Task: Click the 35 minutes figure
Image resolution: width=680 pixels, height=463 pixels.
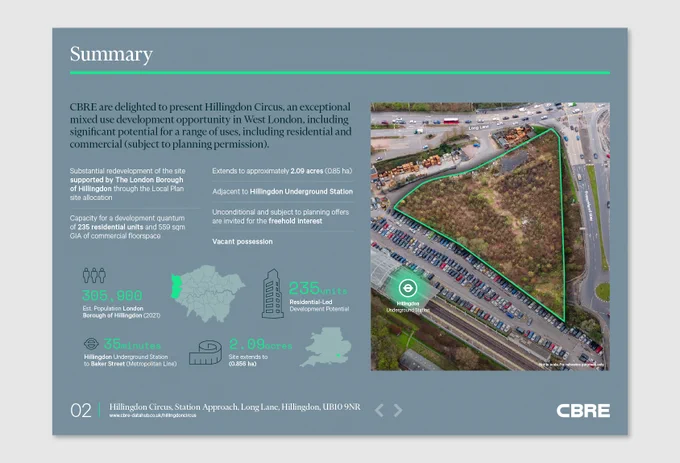Action: pyautogui.click(x=132, y=345)
